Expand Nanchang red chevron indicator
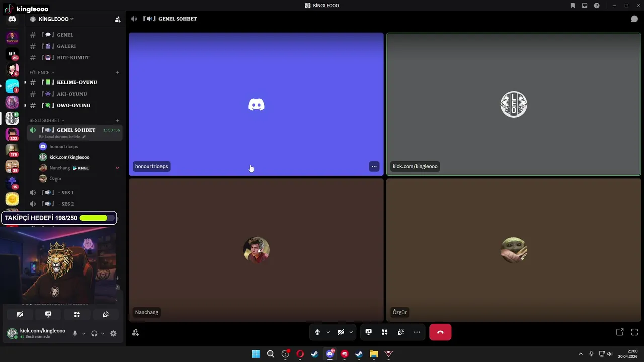Viewport: 644px width, 362px height. [x=117, y=168]
